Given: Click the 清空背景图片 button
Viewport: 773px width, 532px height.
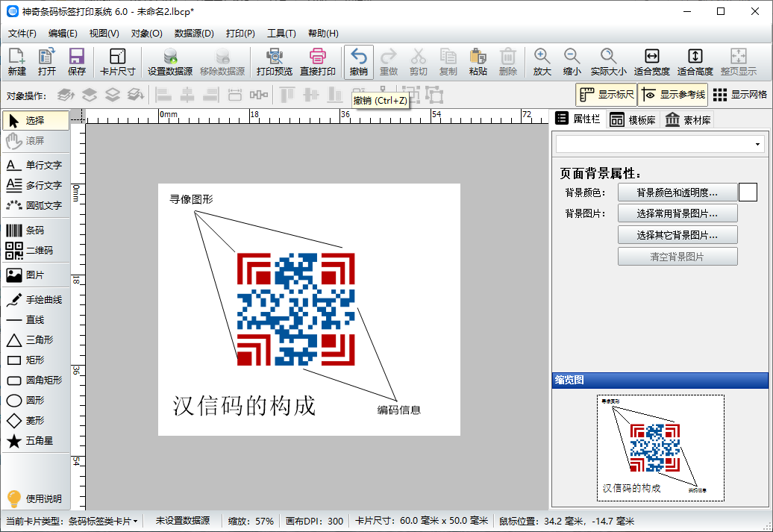Looking at the screenshot, I should pos(677,257).
